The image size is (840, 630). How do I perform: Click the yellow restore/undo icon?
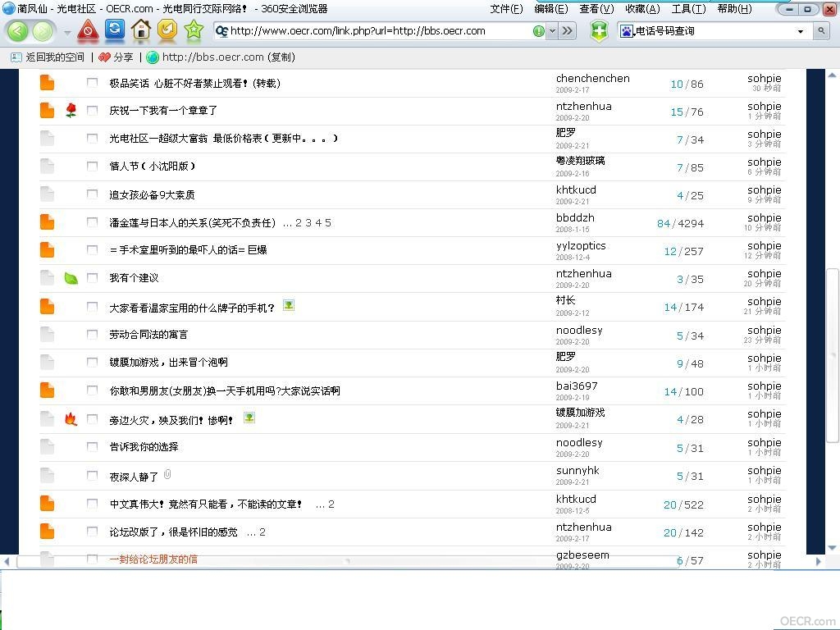[167, 30]
